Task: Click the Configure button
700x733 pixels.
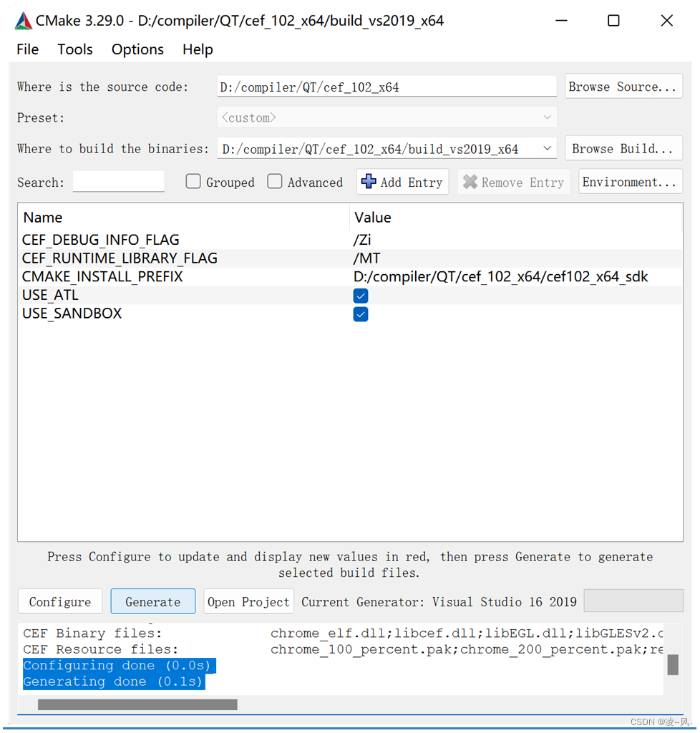Action: coord(60,601)
